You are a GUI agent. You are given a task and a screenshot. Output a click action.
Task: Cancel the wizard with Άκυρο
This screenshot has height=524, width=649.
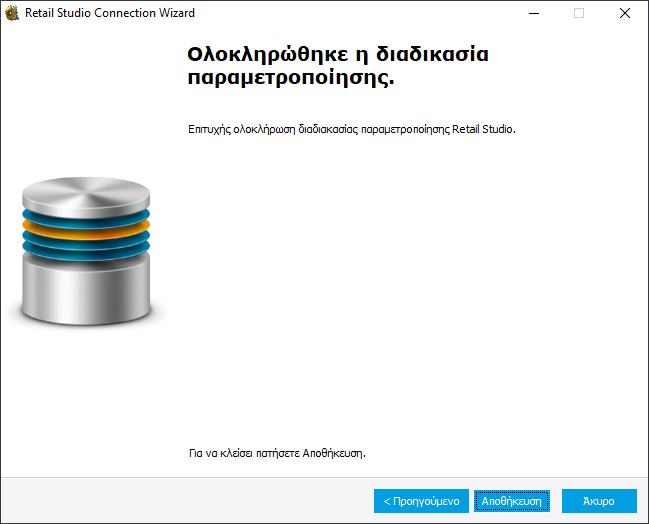click(x=599, y=500)
